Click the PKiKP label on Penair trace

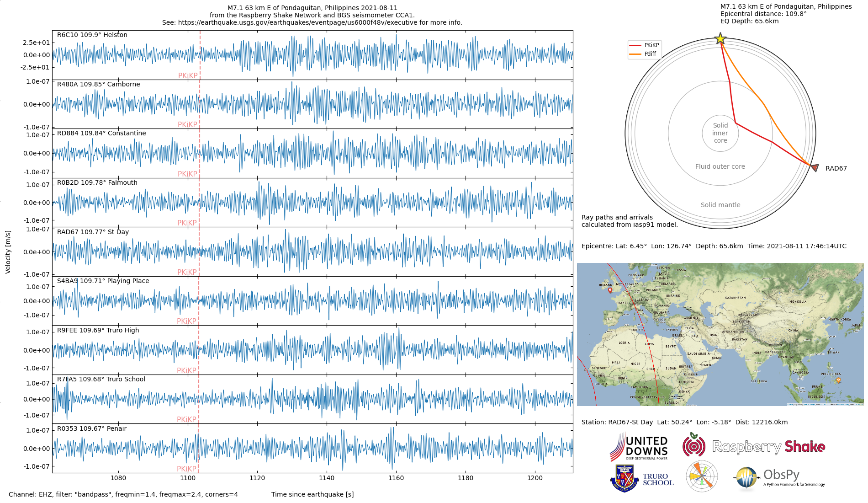coord(186,469)
